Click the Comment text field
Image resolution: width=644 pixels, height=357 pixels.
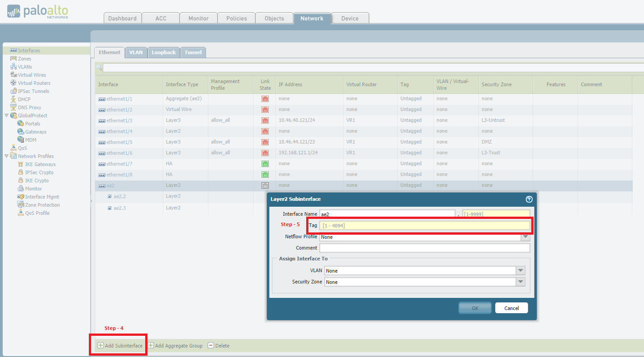tap(424, 248)
